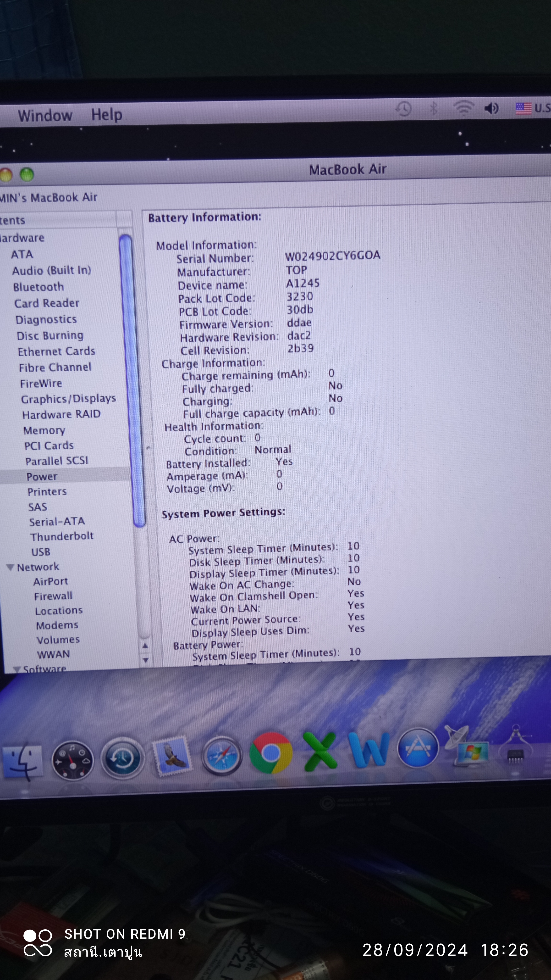Click the Condition value Normal
This screenshot has height=980, width=551.
(x=273, y=449)
